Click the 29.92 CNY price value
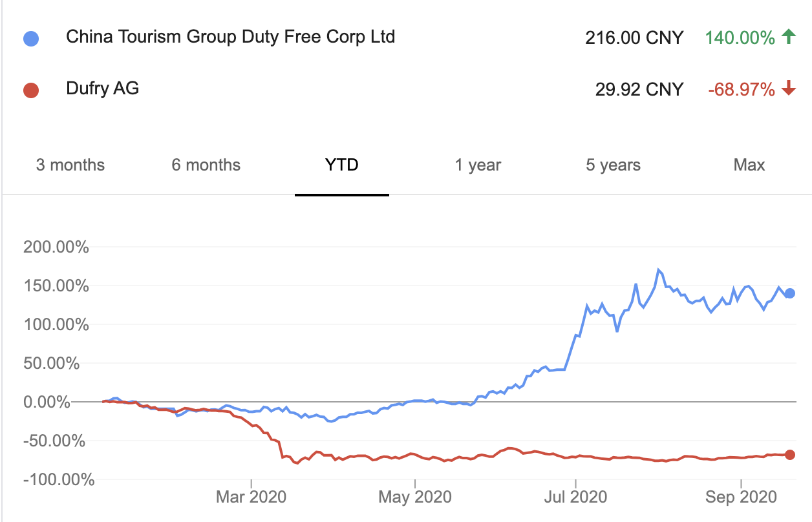Image resolution: width=812 pixels, height=522 pixels. [639, 89]
